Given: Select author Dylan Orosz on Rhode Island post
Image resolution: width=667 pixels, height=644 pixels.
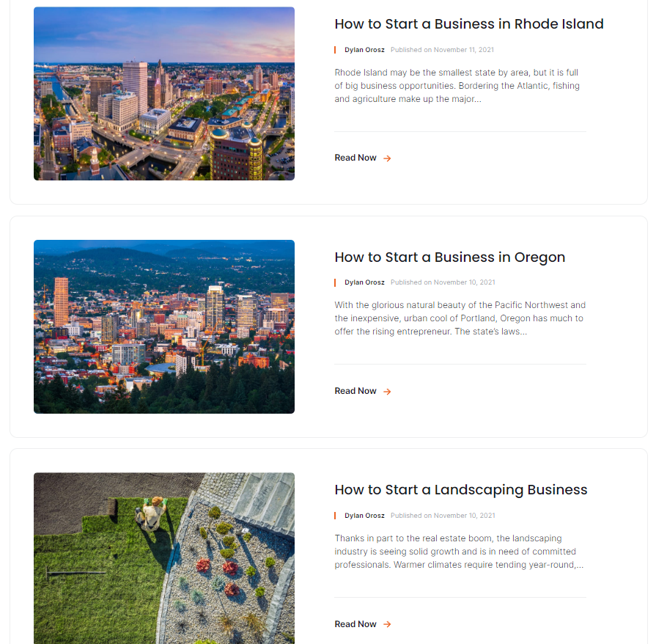Looking at the screenshot, I should point(364,50).
